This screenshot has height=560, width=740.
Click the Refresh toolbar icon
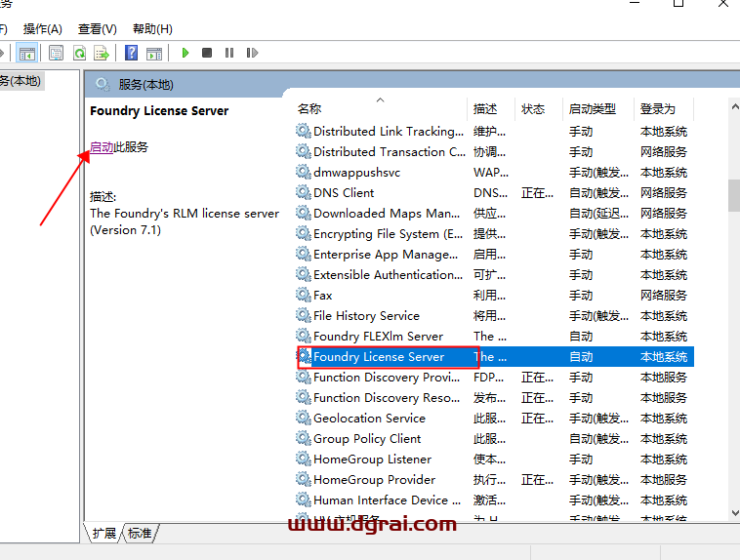[x=79, y=53]
